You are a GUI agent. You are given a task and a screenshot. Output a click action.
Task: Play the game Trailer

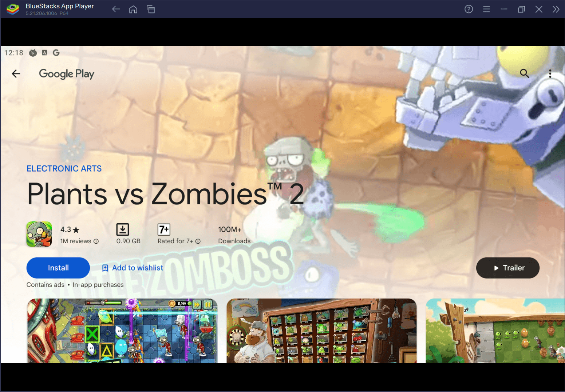click(508, 268)
